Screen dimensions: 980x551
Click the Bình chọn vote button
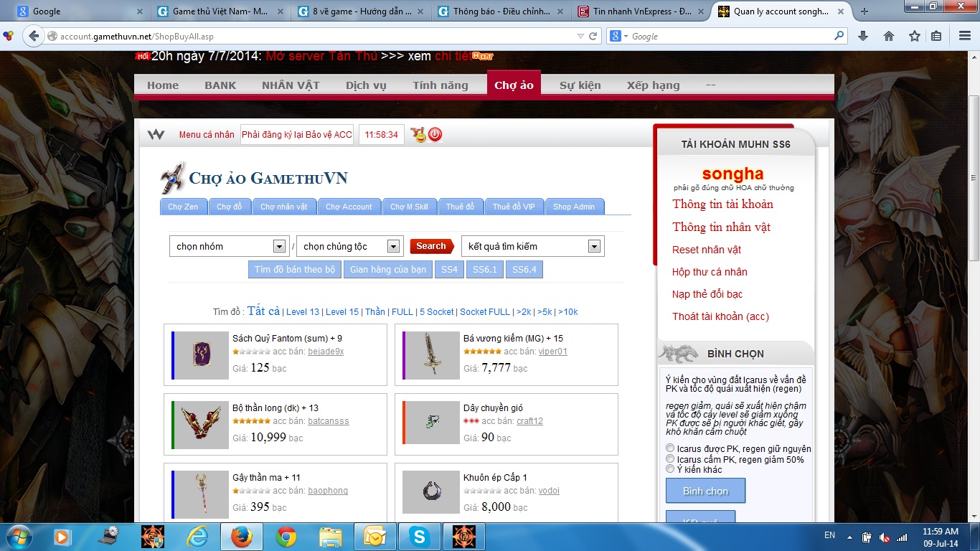[x=705, y=491]
